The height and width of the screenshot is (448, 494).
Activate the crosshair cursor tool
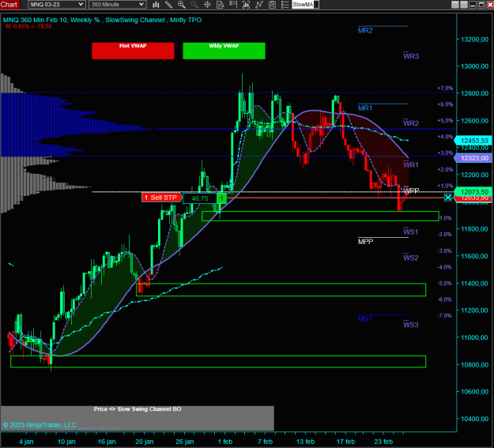point(207,5)
